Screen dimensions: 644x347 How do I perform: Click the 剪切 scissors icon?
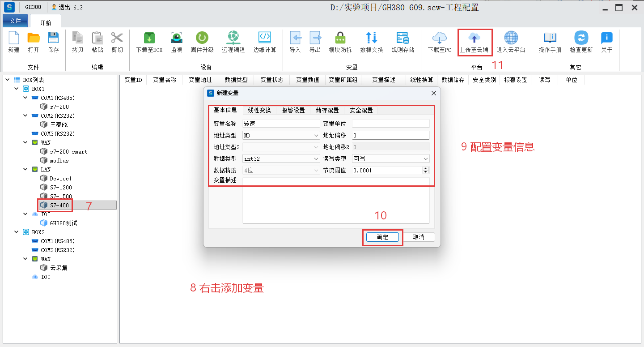[117, 38]
